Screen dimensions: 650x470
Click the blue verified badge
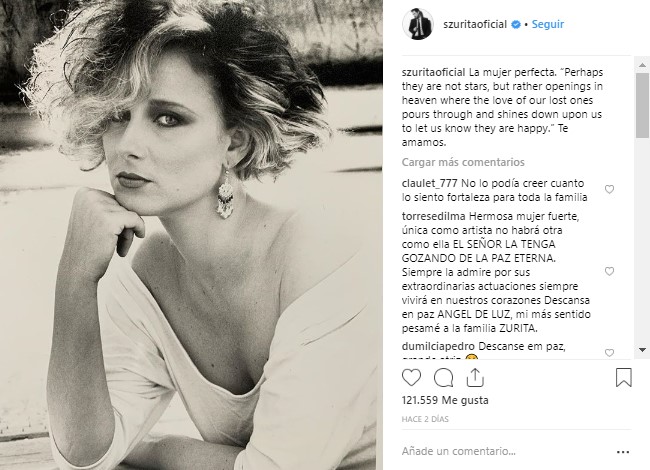coord(514,22)
